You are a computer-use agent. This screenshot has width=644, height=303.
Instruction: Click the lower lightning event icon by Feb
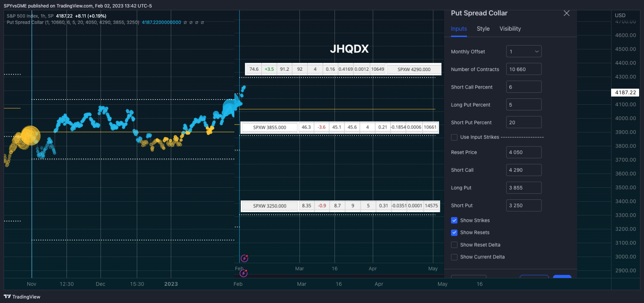[243, 273]
